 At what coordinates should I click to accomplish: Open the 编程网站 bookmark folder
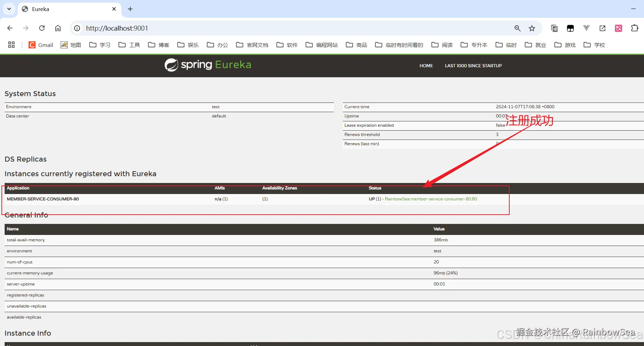(x=322, y=45)
